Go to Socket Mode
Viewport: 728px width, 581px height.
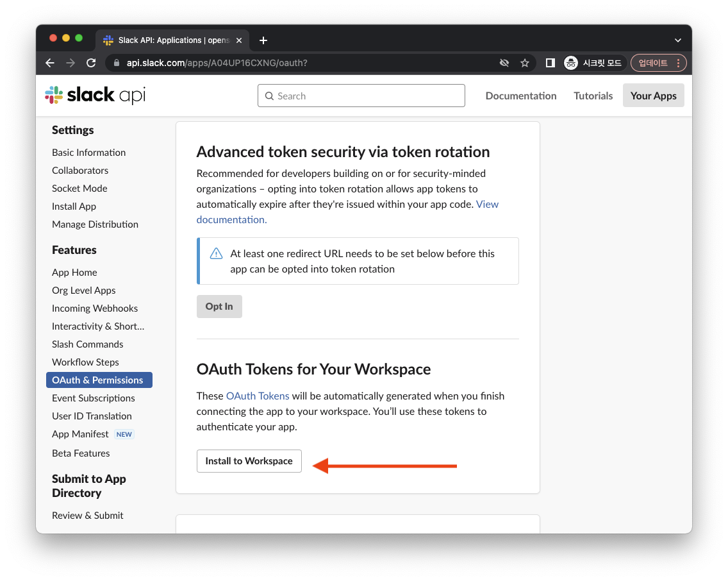[79, 189]
